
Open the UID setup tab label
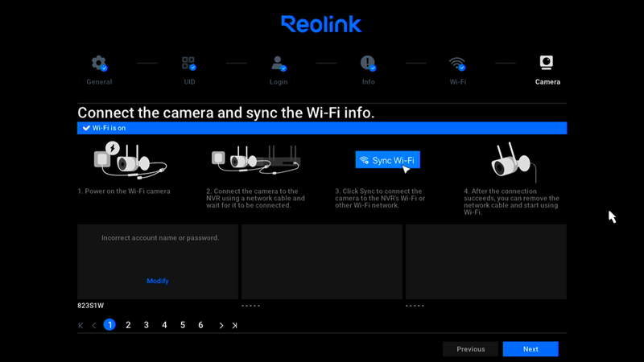tap(189, 82)
